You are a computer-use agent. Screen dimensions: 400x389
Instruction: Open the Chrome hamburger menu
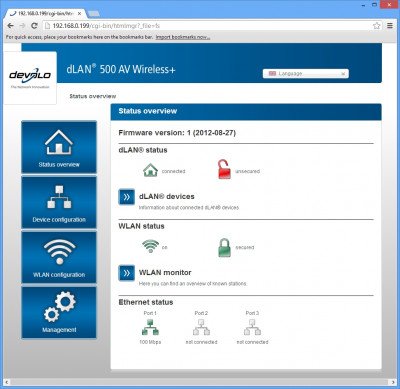pos(390,26)
